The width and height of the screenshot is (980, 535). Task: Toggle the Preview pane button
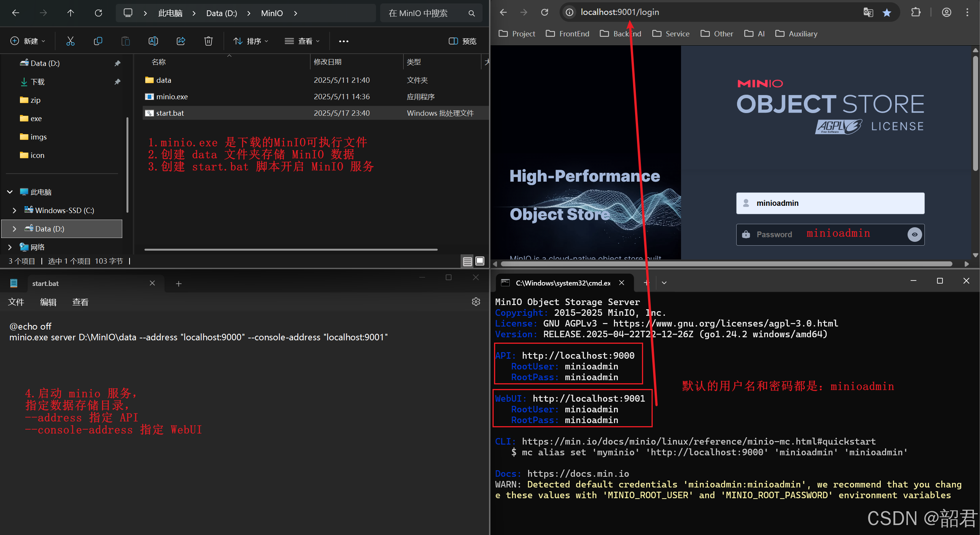coord(463,41)
